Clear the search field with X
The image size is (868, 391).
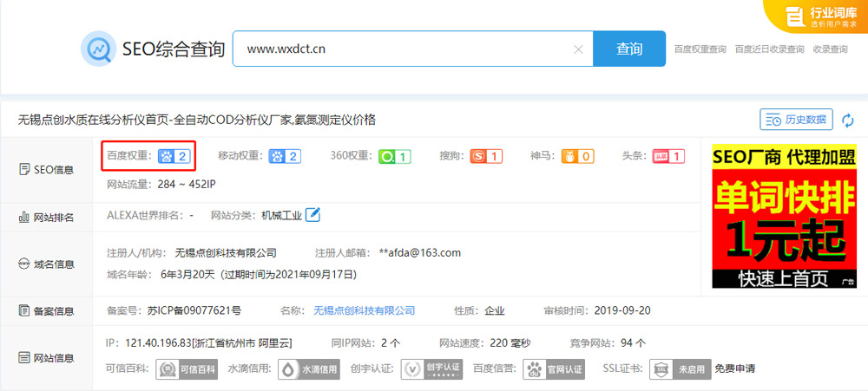[x=578, y=49]
